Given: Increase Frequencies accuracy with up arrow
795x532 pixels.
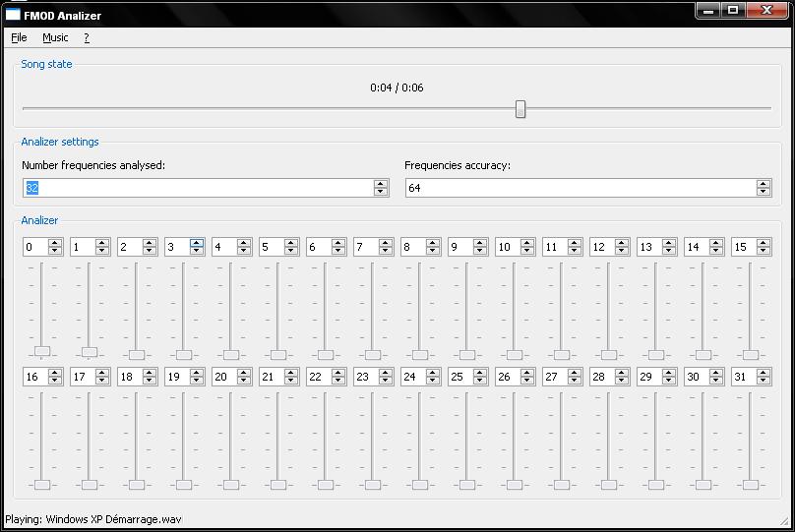Looking at the screenshot, I should (x=764, y=184).
